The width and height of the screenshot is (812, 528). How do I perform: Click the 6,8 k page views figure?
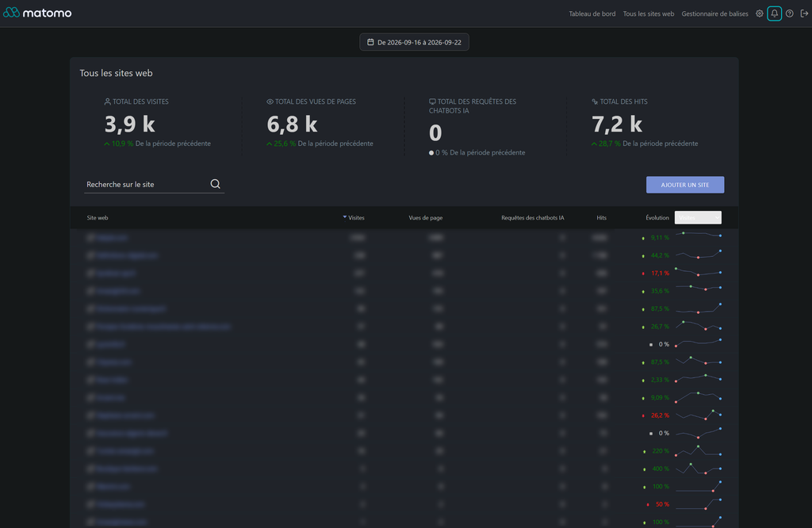292,124
